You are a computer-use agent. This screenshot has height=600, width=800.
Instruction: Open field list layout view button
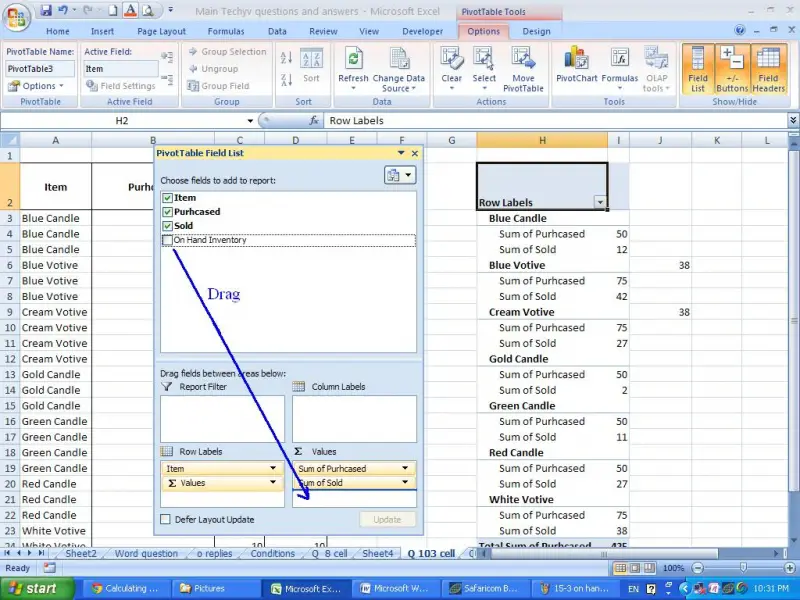click(400, 175)
